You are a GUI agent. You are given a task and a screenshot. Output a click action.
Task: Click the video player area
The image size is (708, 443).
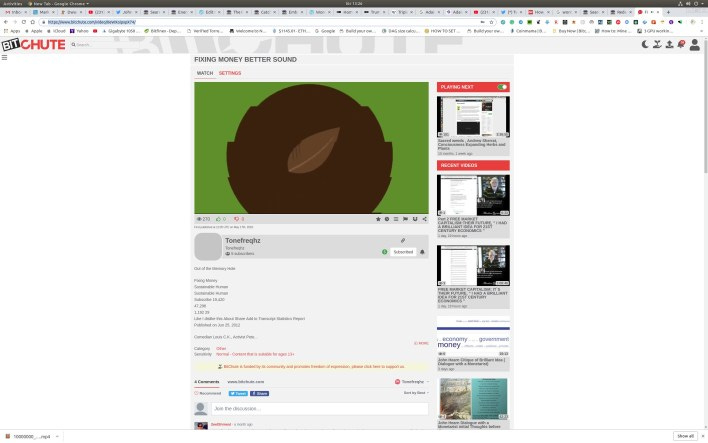pyautogui.click(x=311, y=148)
